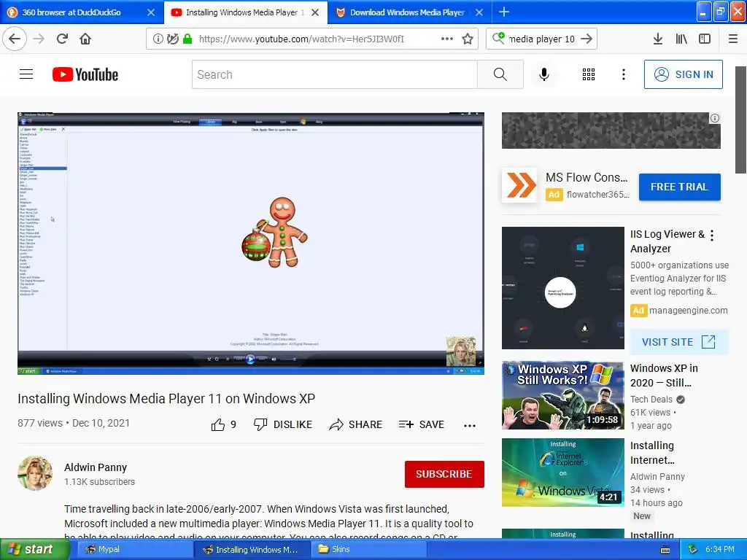Open the Windows Start menu
This screenshot has height=560, width=747.
[x=34, y=549]
